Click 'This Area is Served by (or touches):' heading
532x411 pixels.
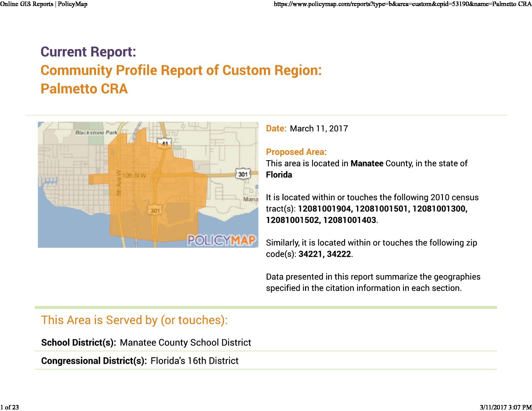[x=135, y=320]
